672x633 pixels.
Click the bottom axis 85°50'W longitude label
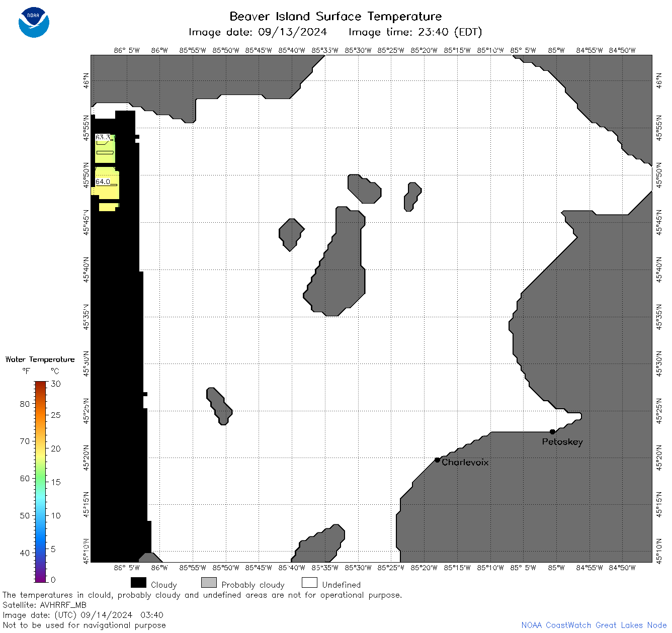226,568
